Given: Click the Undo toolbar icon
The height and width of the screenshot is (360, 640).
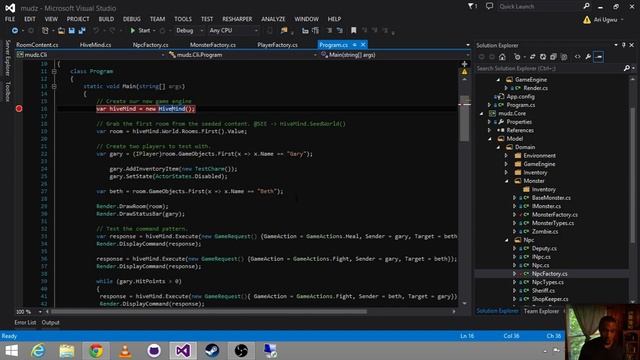Looking at the screenshot, I should point(96,31).
